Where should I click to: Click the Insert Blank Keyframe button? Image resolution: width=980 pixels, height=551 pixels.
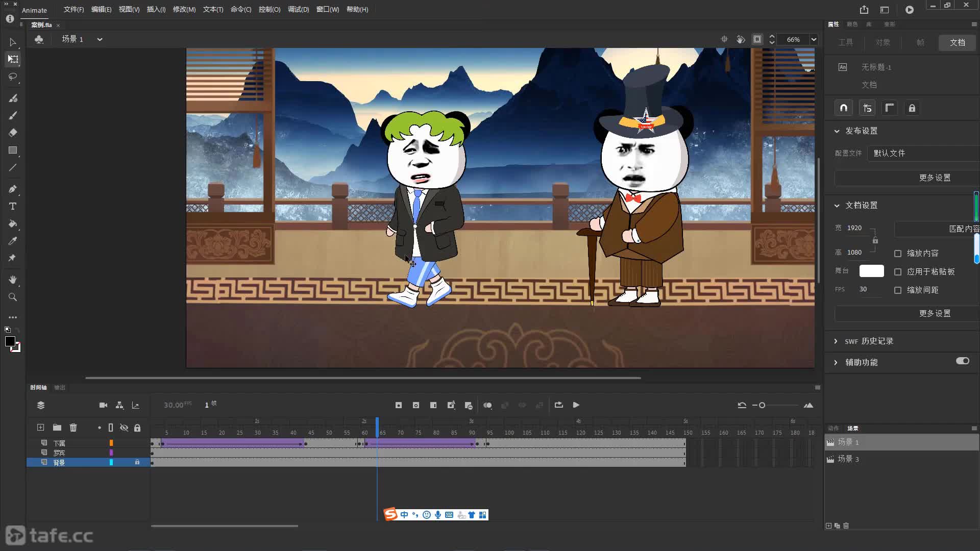[x=416, y=405]
